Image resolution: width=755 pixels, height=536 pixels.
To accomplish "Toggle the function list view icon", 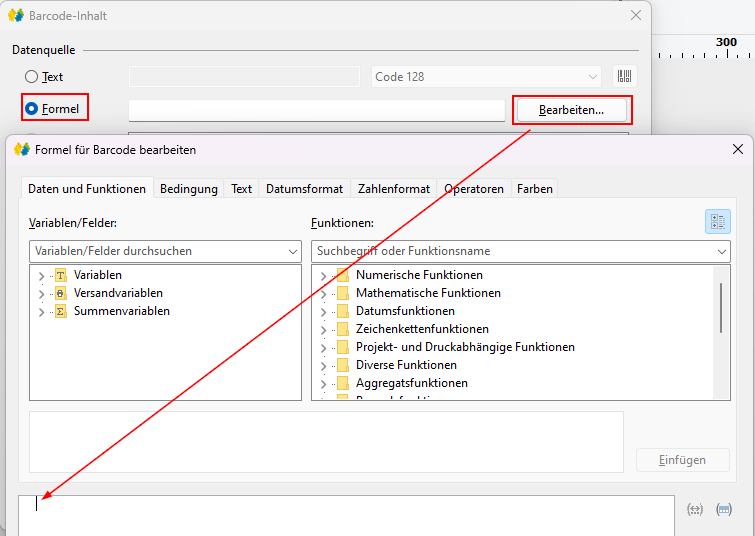I will click(717, 222).
